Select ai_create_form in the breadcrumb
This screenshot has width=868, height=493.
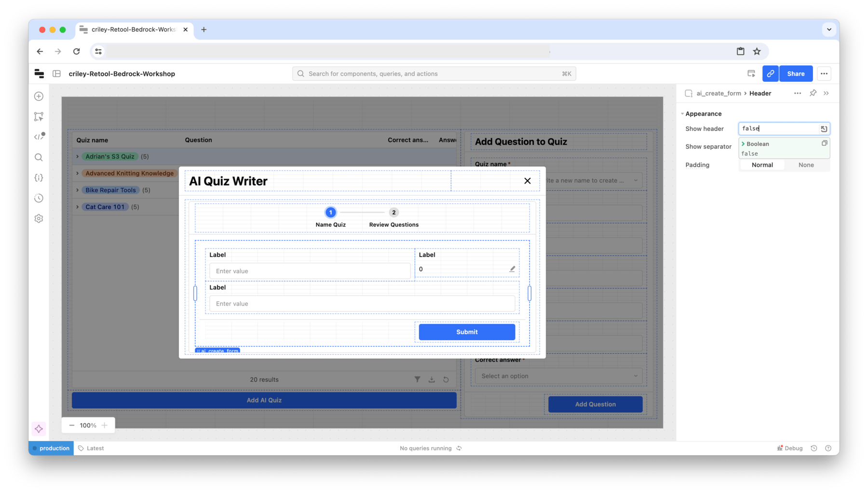point(719,93)
